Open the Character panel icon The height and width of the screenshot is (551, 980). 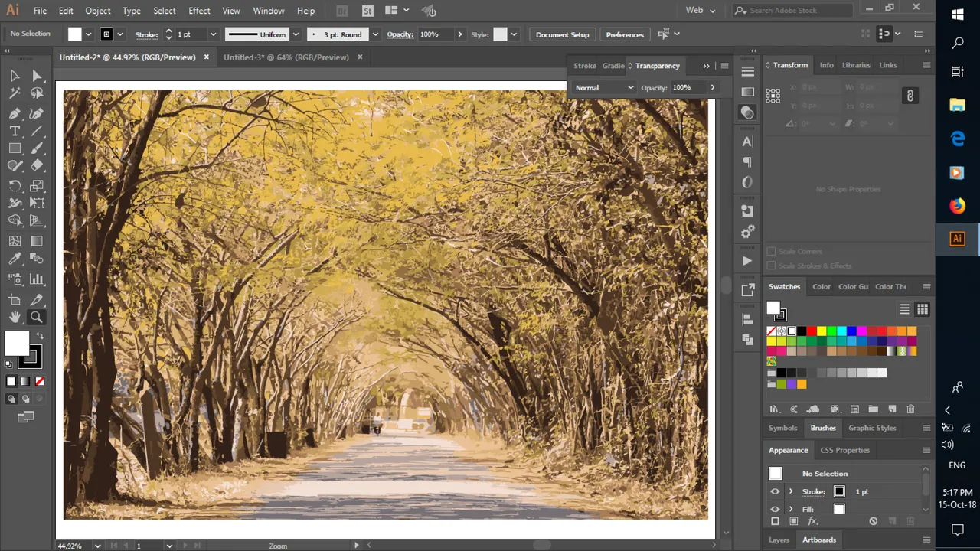[748, 142]
